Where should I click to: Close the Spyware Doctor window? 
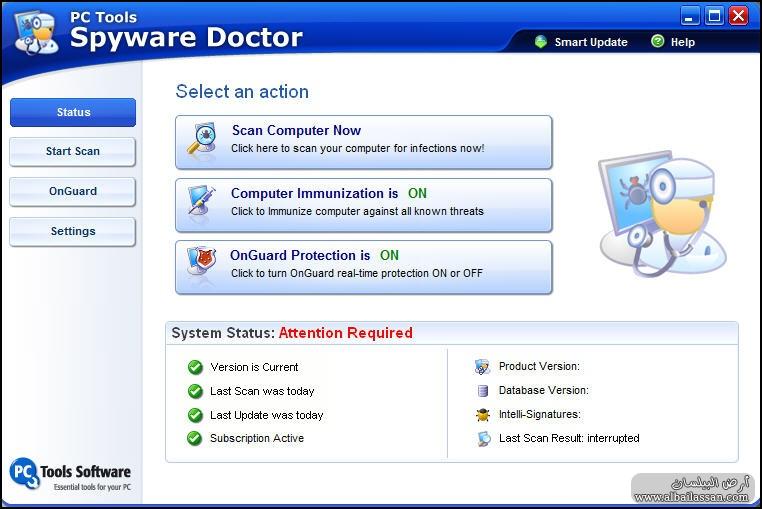pos(739,16)
